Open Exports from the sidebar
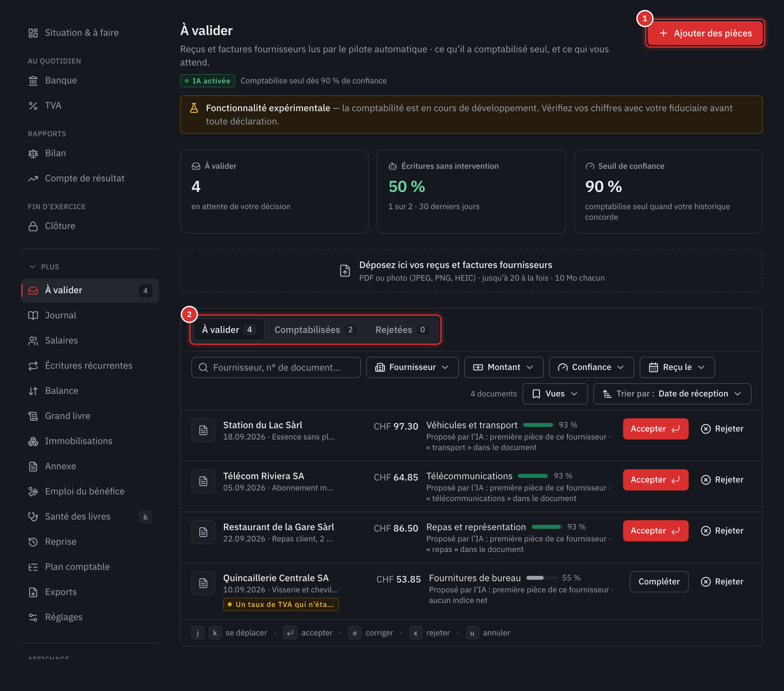Image resolution: width=784 pixels, height=691 pixels. (x=90, y=592)
